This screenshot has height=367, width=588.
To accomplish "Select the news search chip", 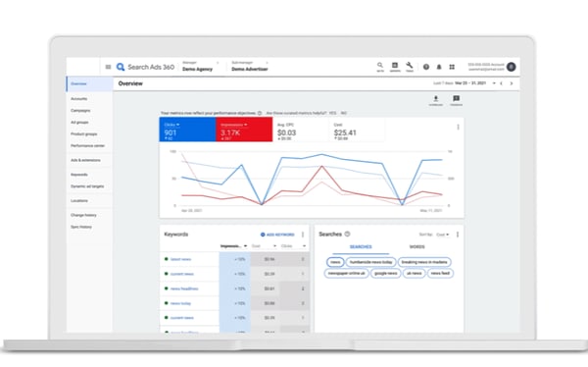I will [x=335, y=262].
